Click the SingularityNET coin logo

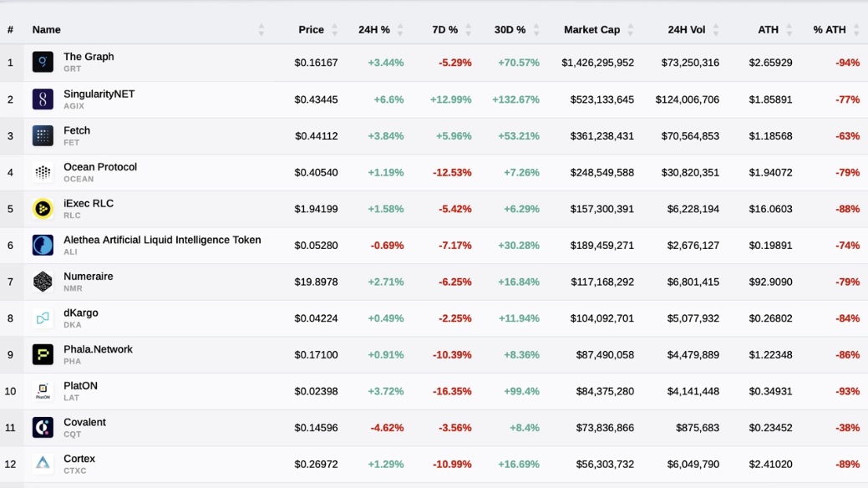pyautogui.click(x=43, y=99)
